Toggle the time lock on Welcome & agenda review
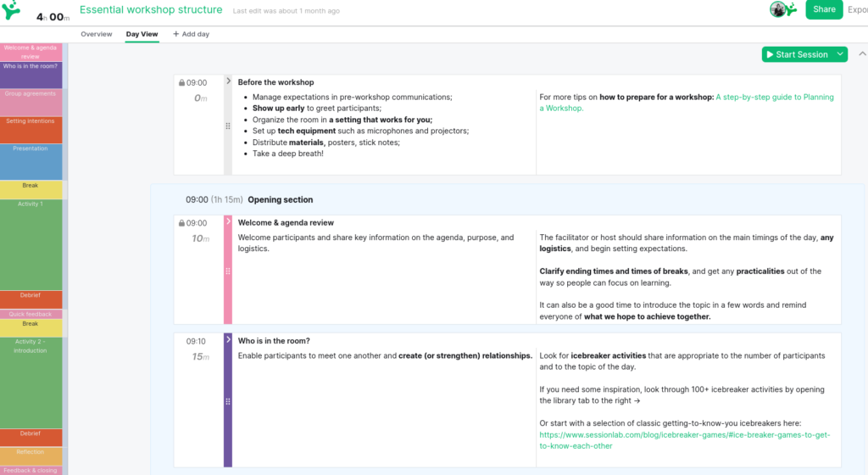Screen dimensions: 868x475 click(181, 224)
